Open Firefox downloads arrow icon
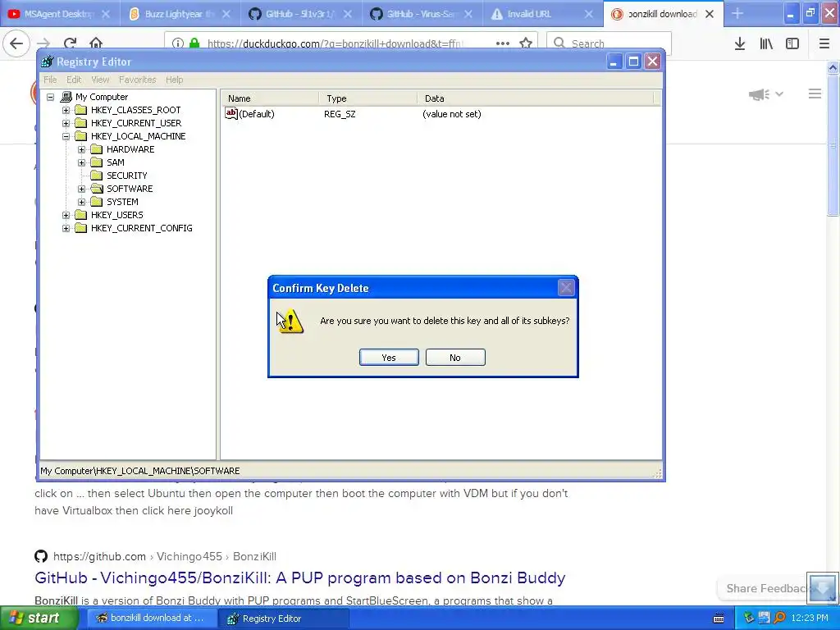This screenshot has height=630, width=840. [x=740, y=43]
